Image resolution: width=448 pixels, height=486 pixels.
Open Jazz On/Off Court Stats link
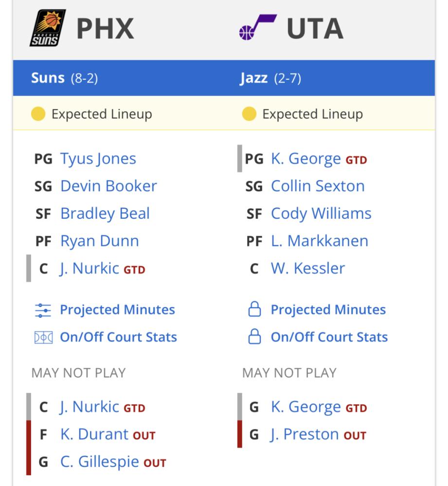pyautogui.click(x=329, y=337)
